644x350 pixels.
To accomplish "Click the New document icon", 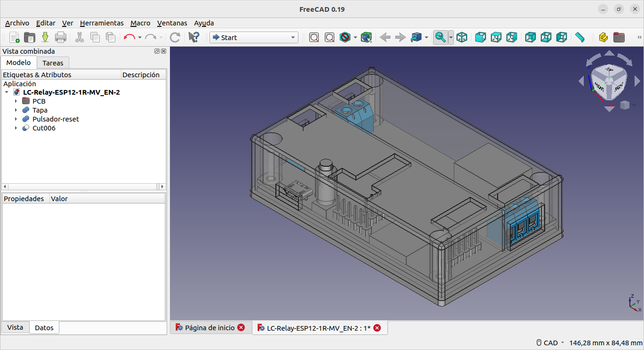I will pos(15,37).
